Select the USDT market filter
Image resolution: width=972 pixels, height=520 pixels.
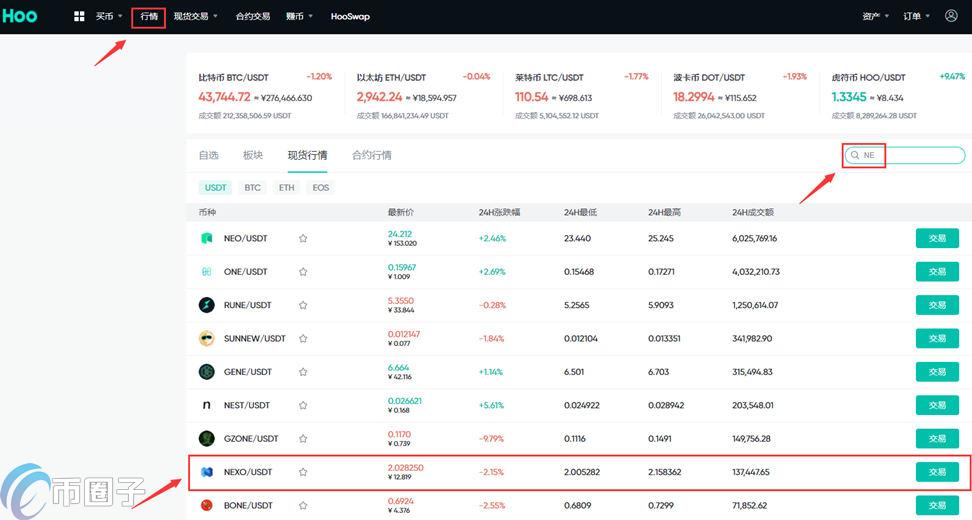[216, 187]
